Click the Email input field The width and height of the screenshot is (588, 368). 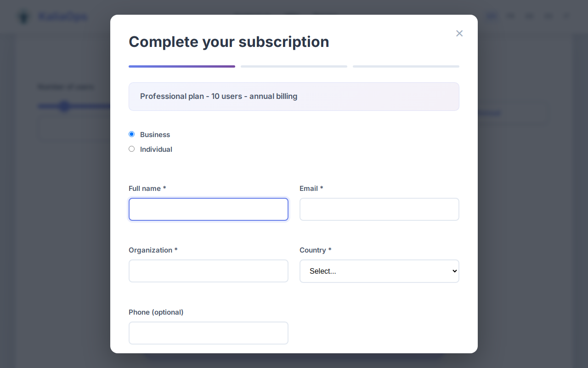point(379,209)
